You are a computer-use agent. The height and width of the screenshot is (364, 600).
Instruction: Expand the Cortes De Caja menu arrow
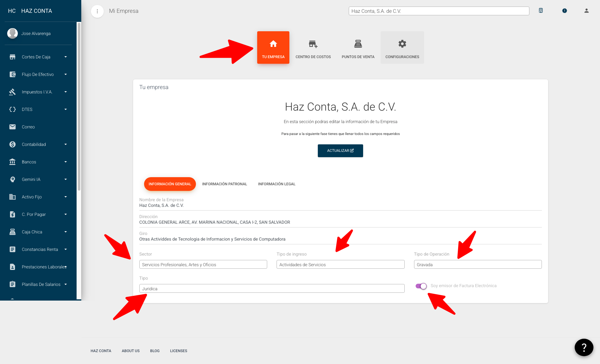66,57
